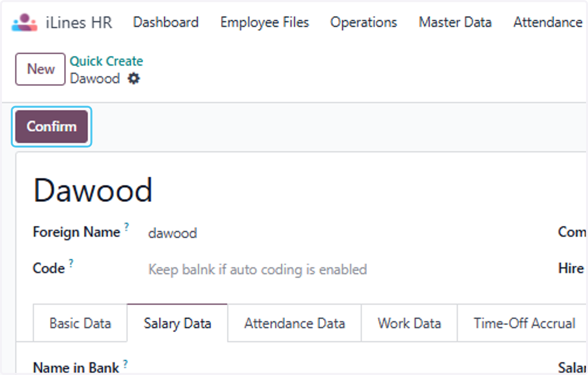Click the iLines HR app logo icon

click(24, 23)
